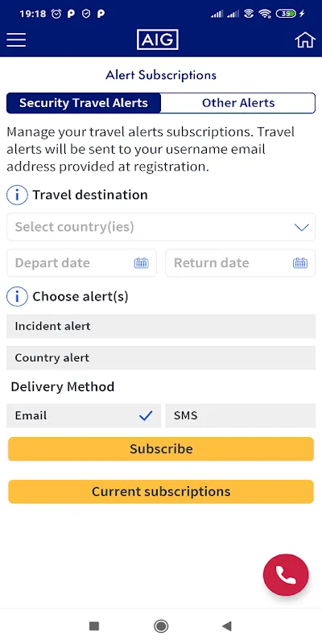Screen dimensions: 322x644
Task: Show info for Travel destination
Action: pyautogui.click(x=17, y=195)
